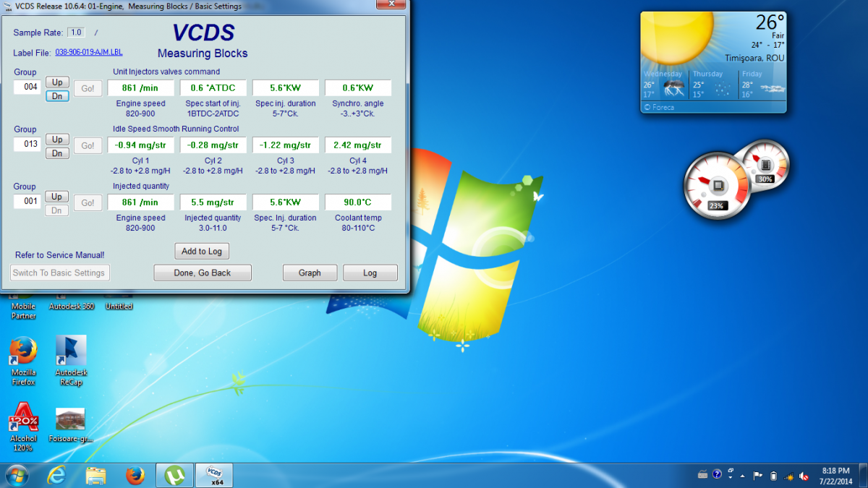Click Up for group 013
Screen dimensions: 868x488
click(x=57, y=139)
